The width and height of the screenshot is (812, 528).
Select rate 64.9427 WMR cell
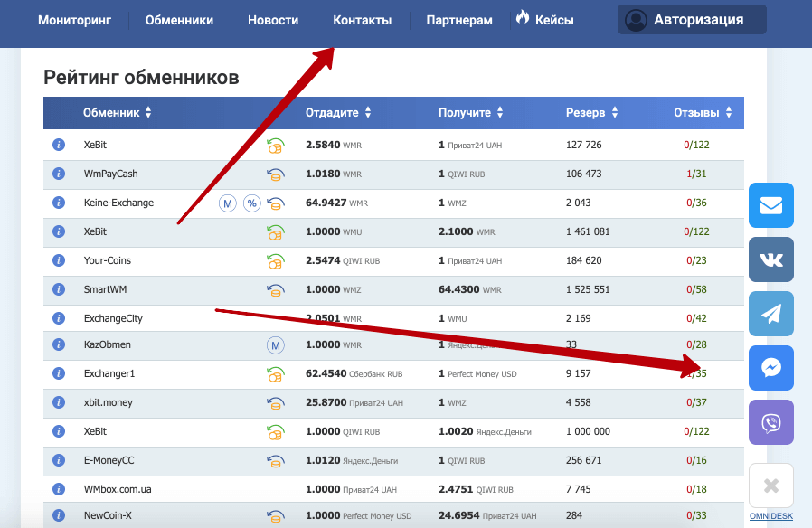(336, 203)
